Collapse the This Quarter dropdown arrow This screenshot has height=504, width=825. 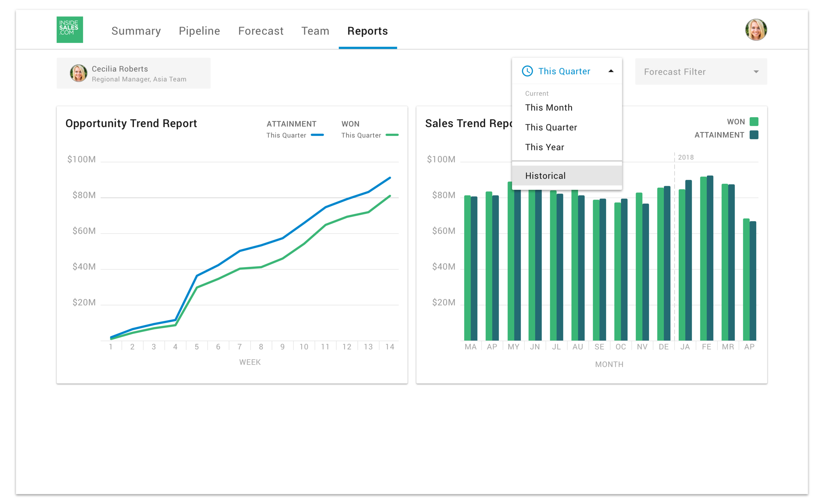pyautogui.click(x=611, y=71)
